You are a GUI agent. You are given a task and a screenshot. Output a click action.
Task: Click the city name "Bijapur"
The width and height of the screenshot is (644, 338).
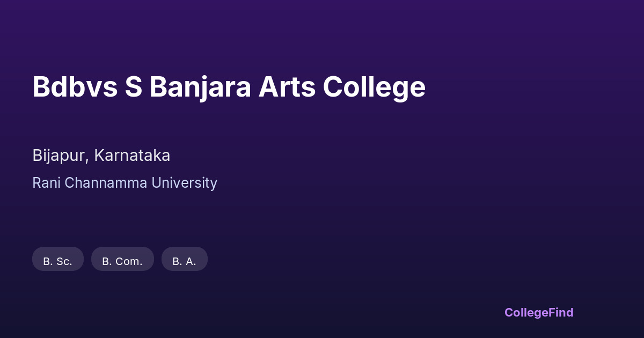click(59, 156)
